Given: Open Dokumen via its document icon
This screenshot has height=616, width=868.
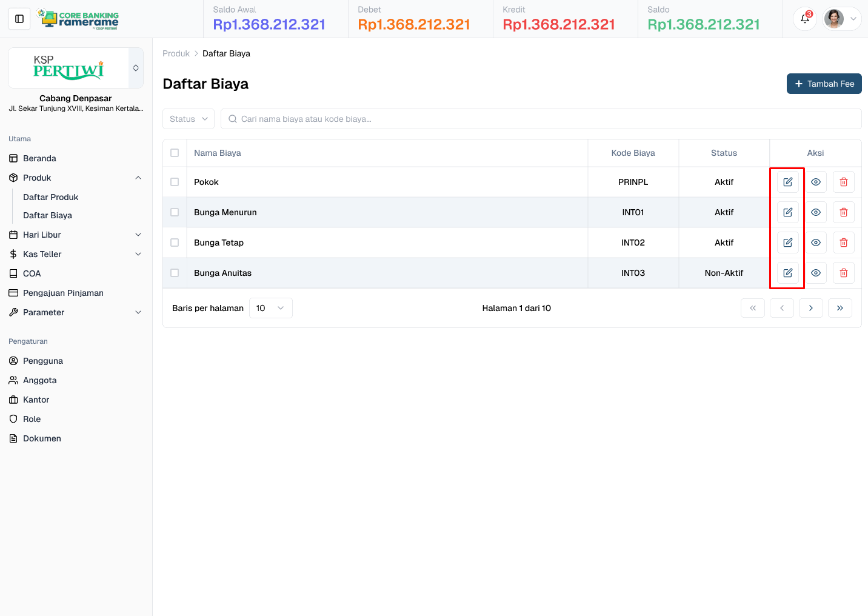Looking at the screenshot, I should click(x=13, y=438).
